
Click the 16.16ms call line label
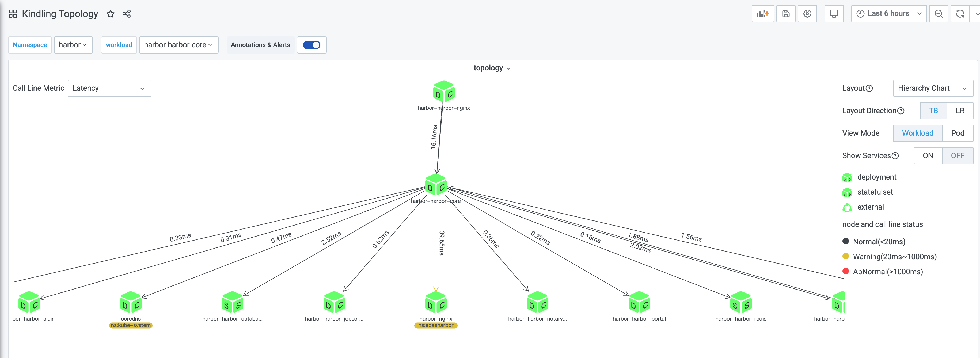[x=434, y=137]
